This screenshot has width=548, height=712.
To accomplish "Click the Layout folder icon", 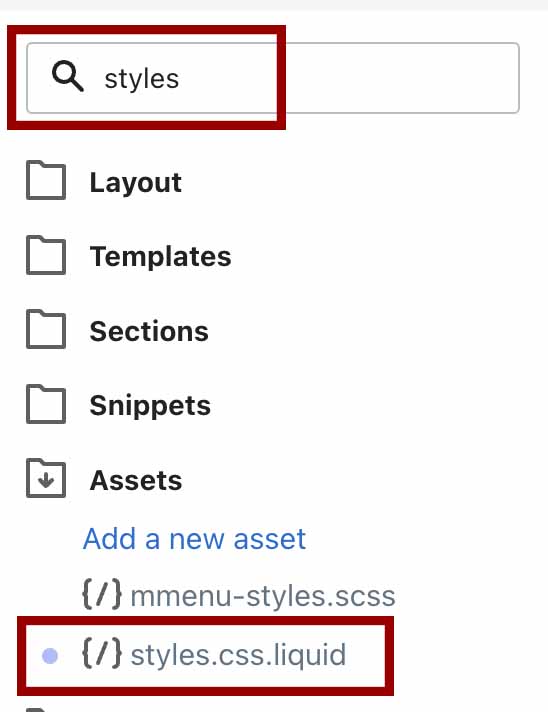I will (x=46, y=180).
